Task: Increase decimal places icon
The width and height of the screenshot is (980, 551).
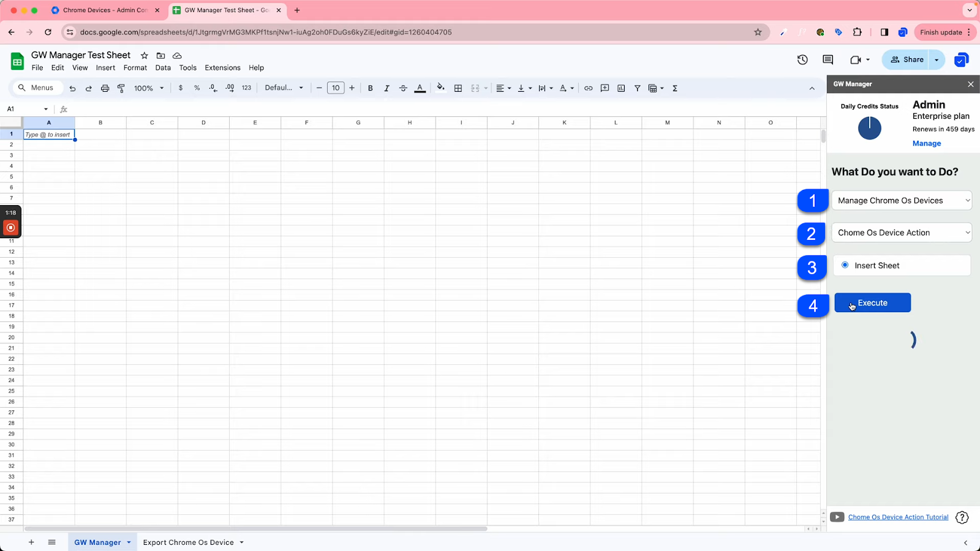Action: (230, 88)
